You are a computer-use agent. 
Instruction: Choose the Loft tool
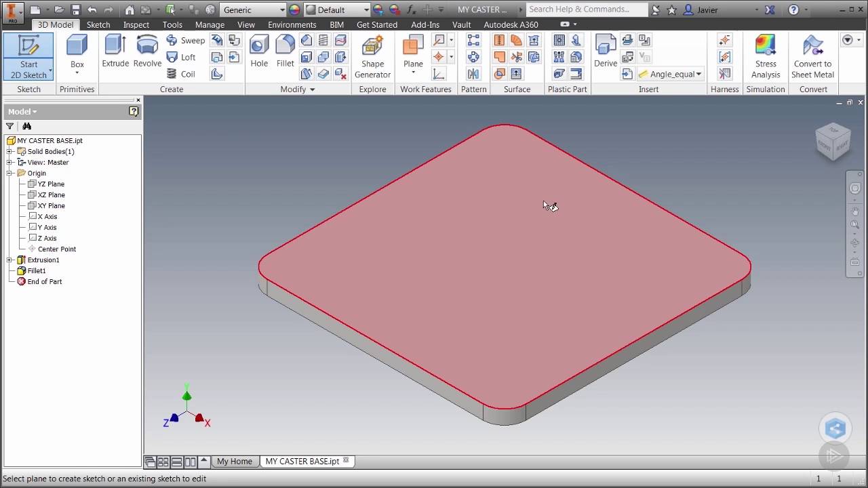click(182, 58)
